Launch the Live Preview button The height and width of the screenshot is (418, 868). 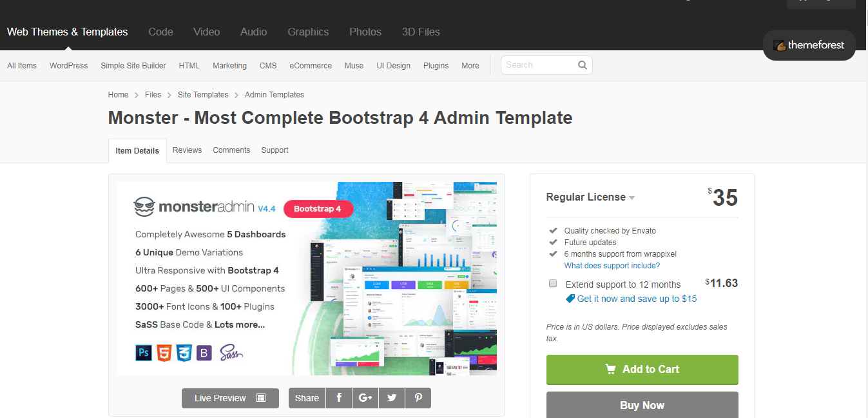click(230, 398)
